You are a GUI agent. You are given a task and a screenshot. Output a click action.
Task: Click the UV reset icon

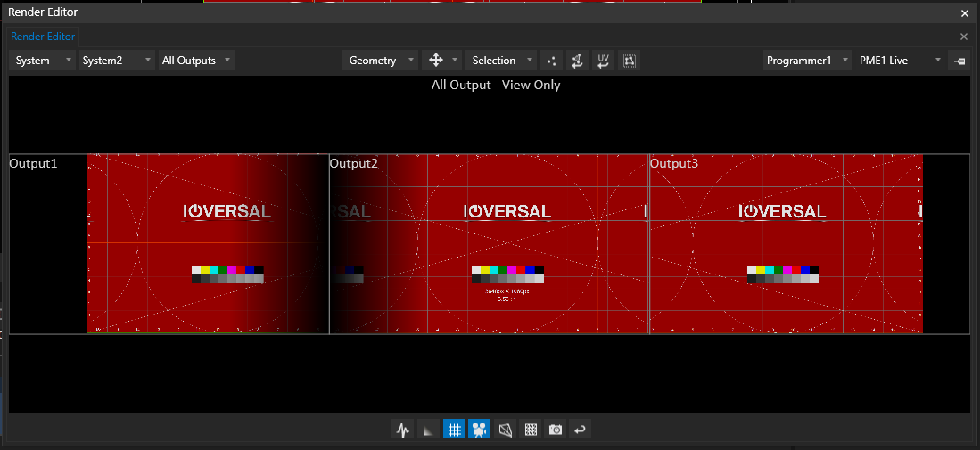[x=603, y=61]
